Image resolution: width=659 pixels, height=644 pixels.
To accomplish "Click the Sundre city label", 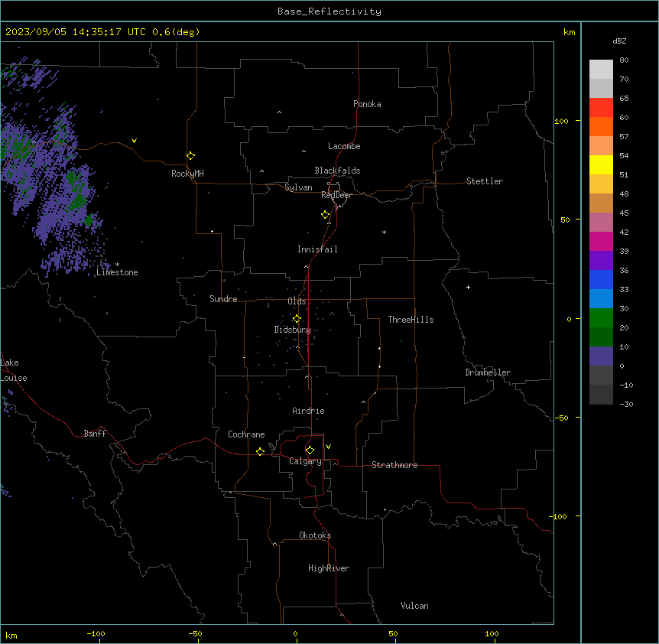I will [223, 299].
